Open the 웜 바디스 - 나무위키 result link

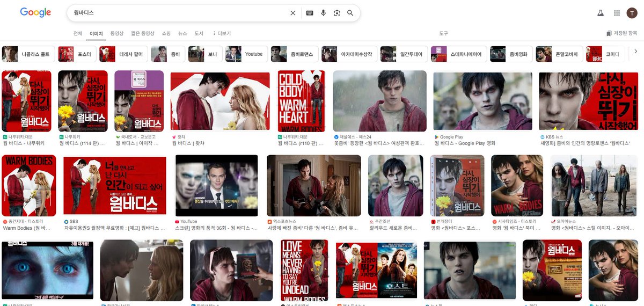click(24, 143)
